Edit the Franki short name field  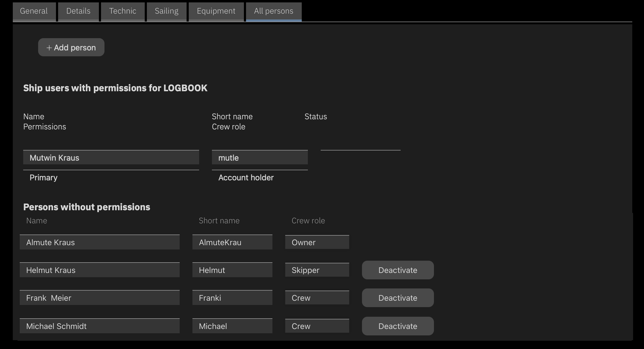[232, 298]
